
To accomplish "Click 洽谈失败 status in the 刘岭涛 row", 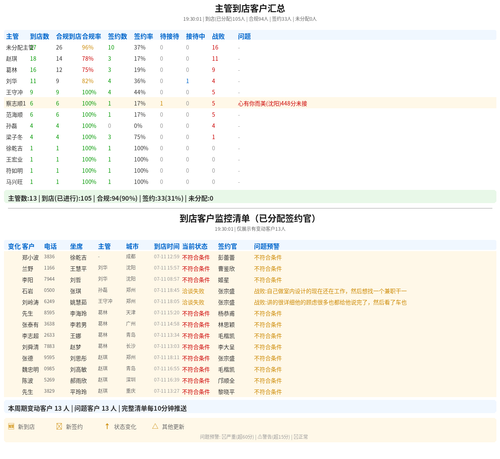I will point(193,302).
